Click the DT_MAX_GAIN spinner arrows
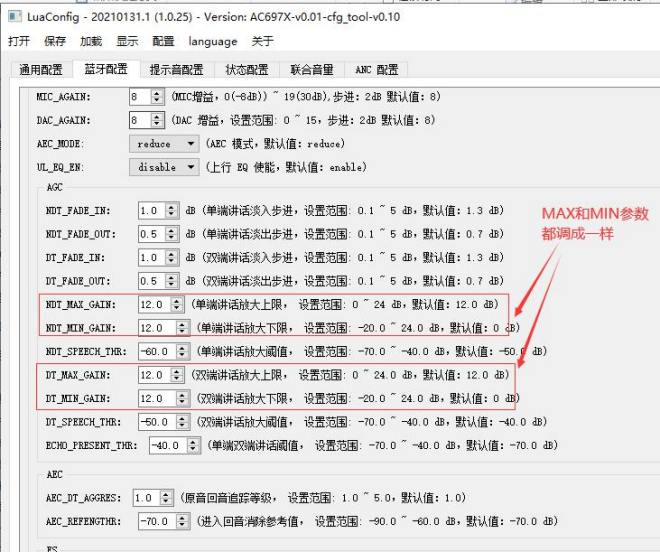 [x=176, y=375]
